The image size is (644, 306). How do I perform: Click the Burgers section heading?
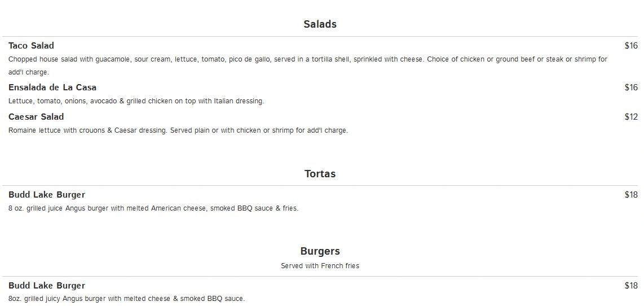point(320,251)
